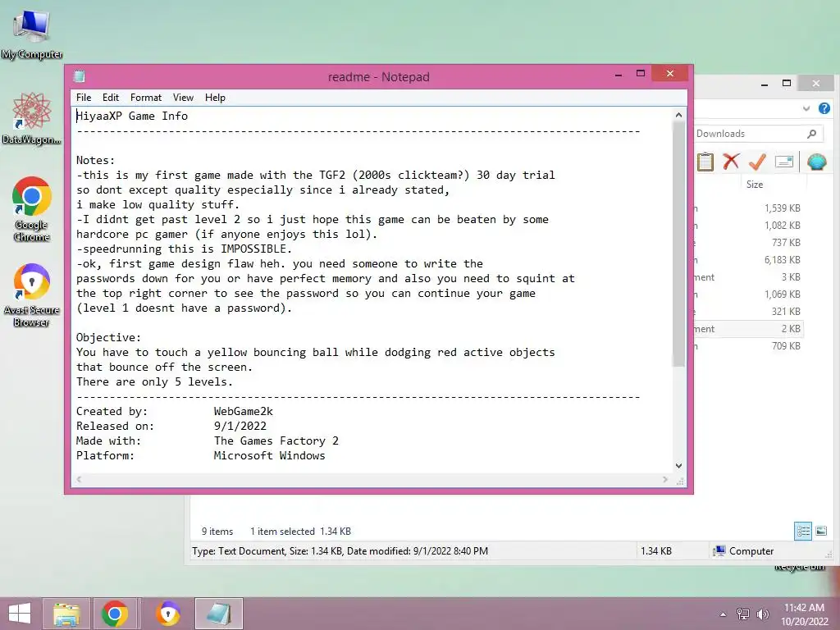
Task: Click the Explorer search magnifier icon
Action: (x=811, y=134)
